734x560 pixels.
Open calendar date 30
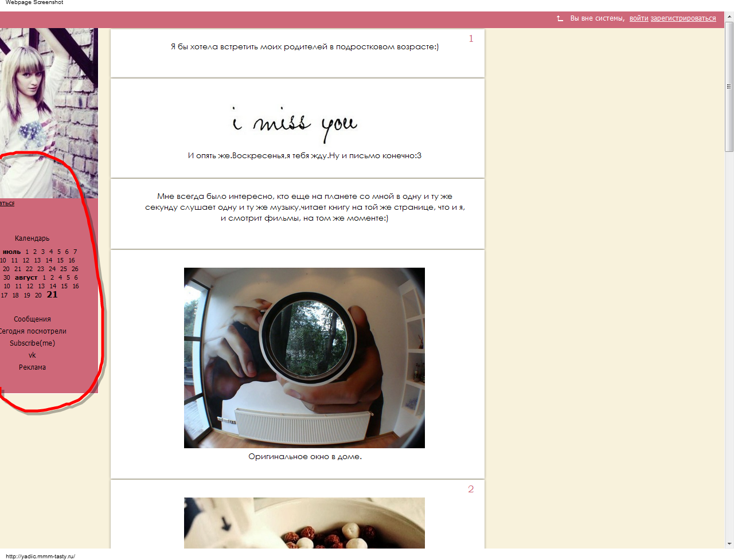(x=7, y=277)
